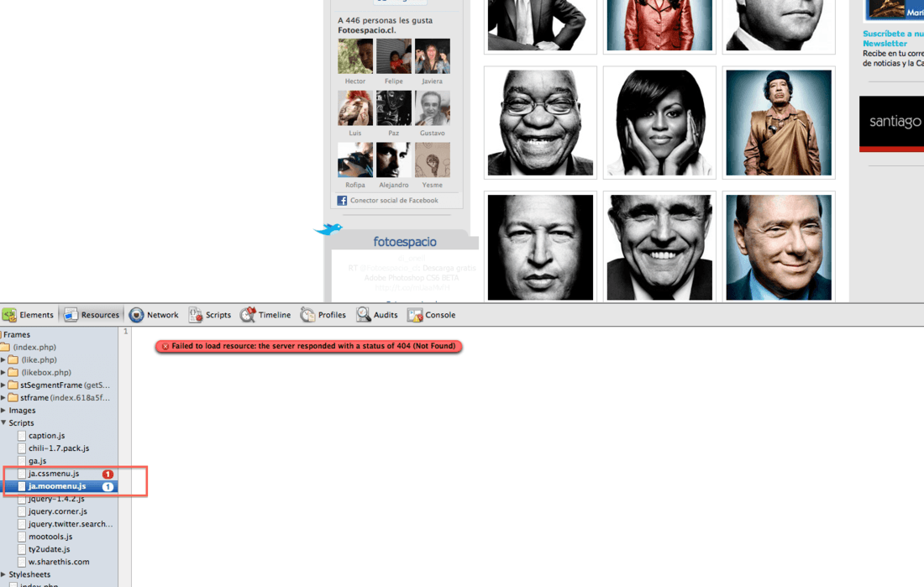Viewport: 924px width, 587px height.
Task: Click the Fotoespacio.cl page name link
Action: (366, 30)
